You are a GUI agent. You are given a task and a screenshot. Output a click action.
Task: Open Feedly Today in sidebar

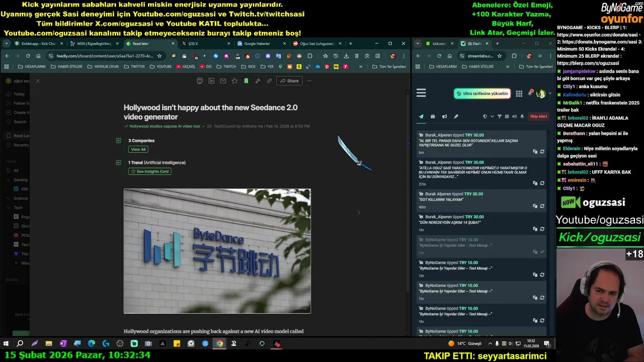pos(19,94)
